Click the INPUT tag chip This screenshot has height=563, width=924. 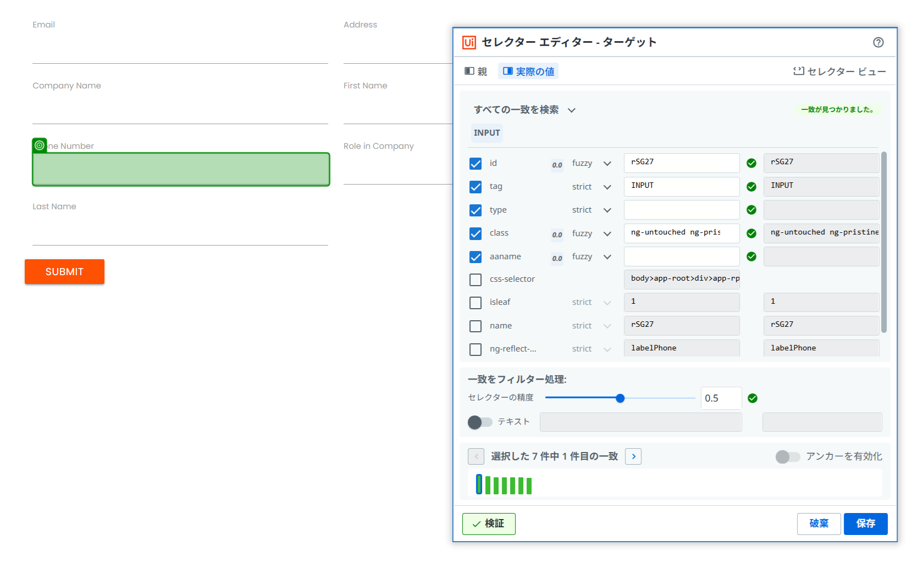click(486, 133)
